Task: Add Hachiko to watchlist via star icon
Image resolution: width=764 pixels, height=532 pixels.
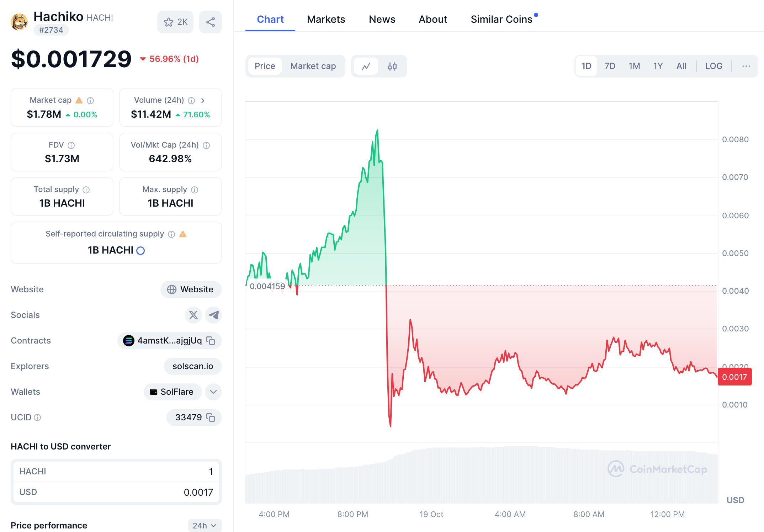Action: click(175, 22)
